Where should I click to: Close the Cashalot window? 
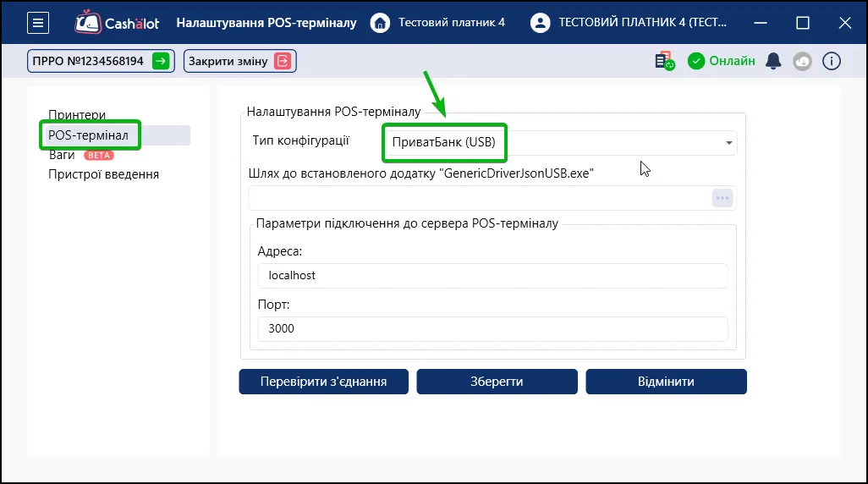point(845,23)
